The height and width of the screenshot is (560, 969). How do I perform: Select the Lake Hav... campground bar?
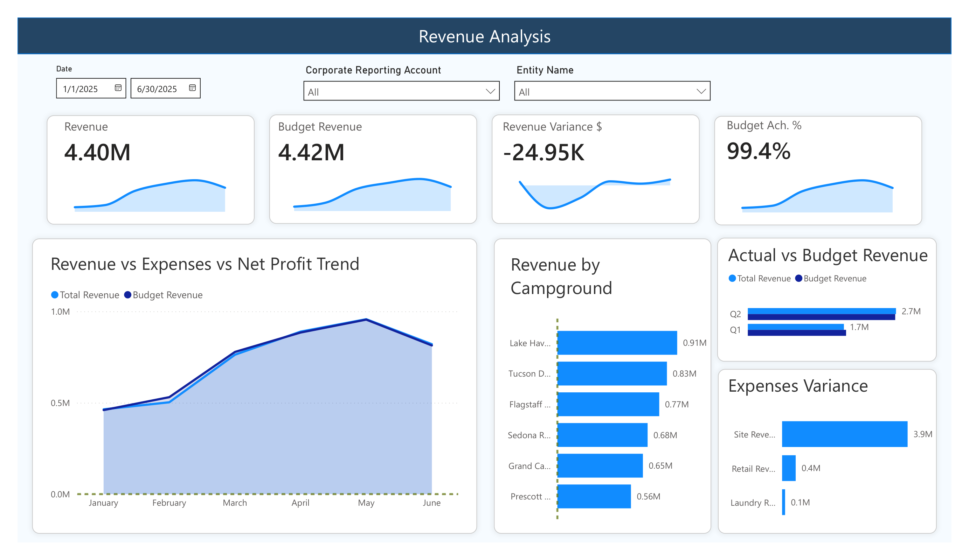click(617, 343)
